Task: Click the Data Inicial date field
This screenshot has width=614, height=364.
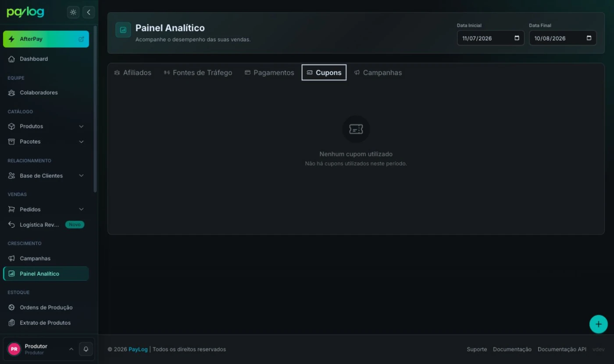Action: click(490, 38)
